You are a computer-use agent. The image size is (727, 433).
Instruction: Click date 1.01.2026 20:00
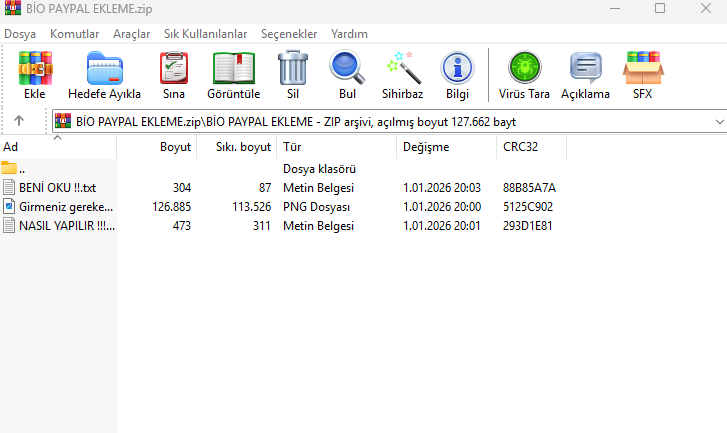pyautogui.click(x=442, y=207)
